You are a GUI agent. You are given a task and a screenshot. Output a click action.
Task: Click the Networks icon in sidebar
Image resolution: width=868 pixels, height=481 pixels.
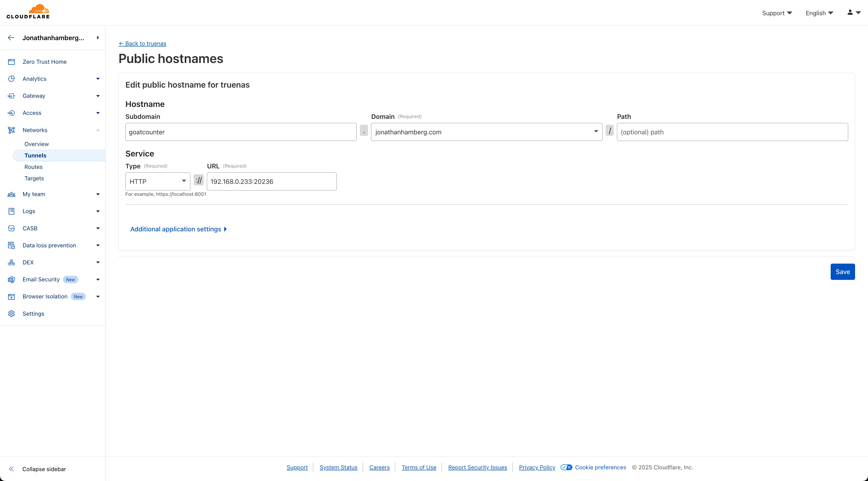pyautogui.click(x=11, y=130)
